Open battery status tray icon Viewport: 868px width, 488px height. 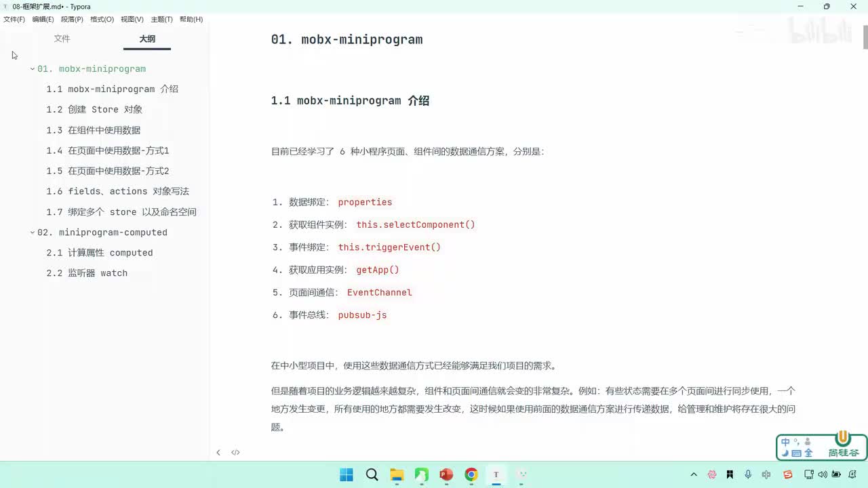837,474
